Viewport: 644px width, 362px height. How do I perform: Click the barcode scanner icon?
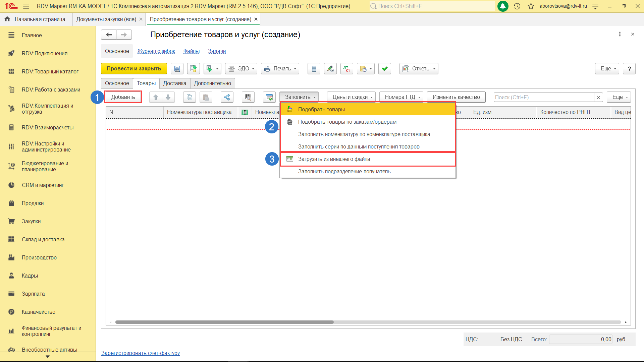point(248,97)
